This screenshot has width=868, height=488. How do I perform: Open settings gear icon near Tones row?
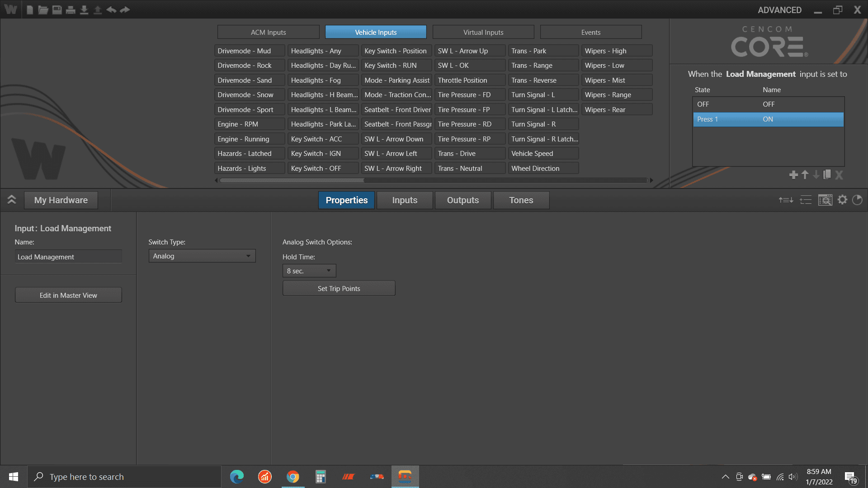pyautogui.click(x=842, y=200)
